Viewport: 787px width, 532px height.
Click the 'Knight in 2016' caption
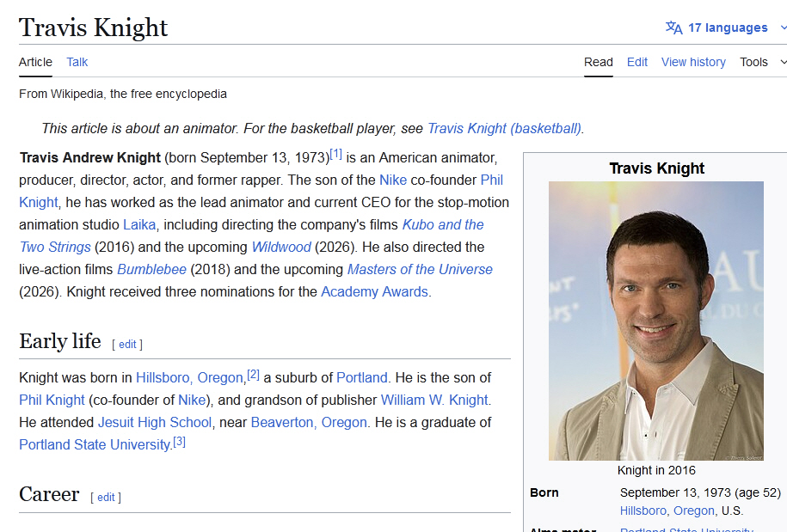656,470
